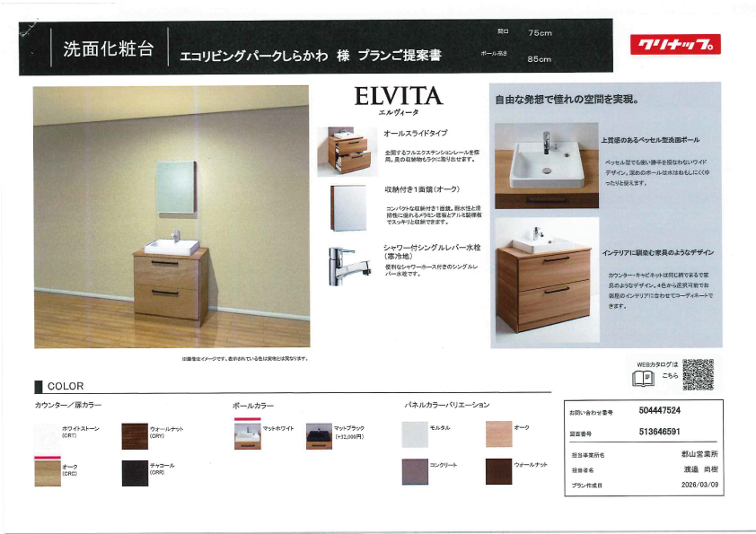The height and width of the screenshot is (534, 756).
Task: Choose the Mortar panel color swatch
Action: tap(415, 434)
